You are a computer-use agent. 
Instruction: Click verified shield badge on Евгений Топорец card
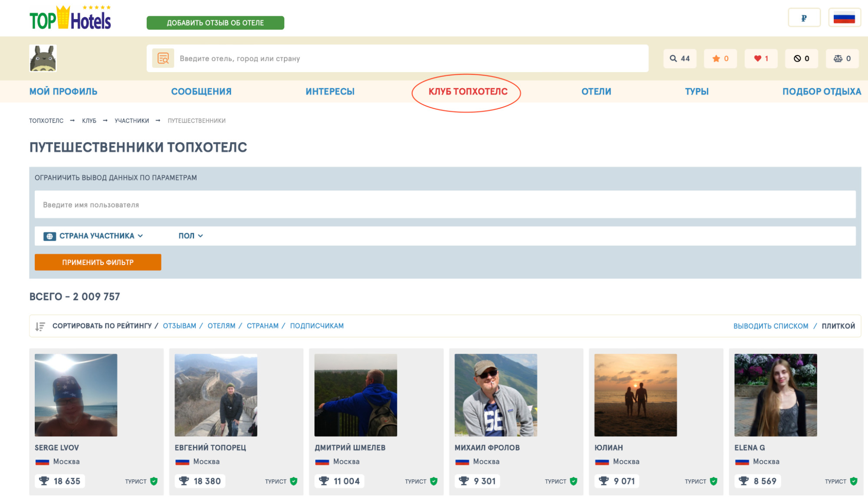click(294, 481)
